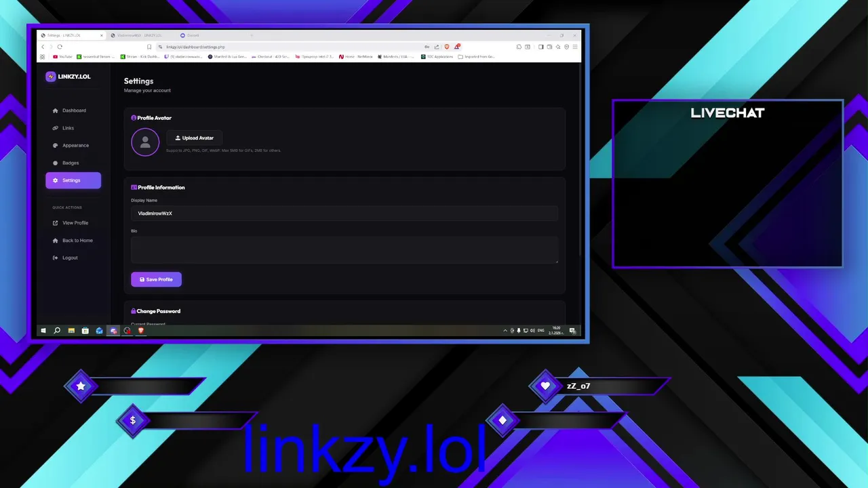This screenshot has width=868, height=488.
Task: Click the Appearance palette icon
Action: pyautogui.click(x=56, y=145)
